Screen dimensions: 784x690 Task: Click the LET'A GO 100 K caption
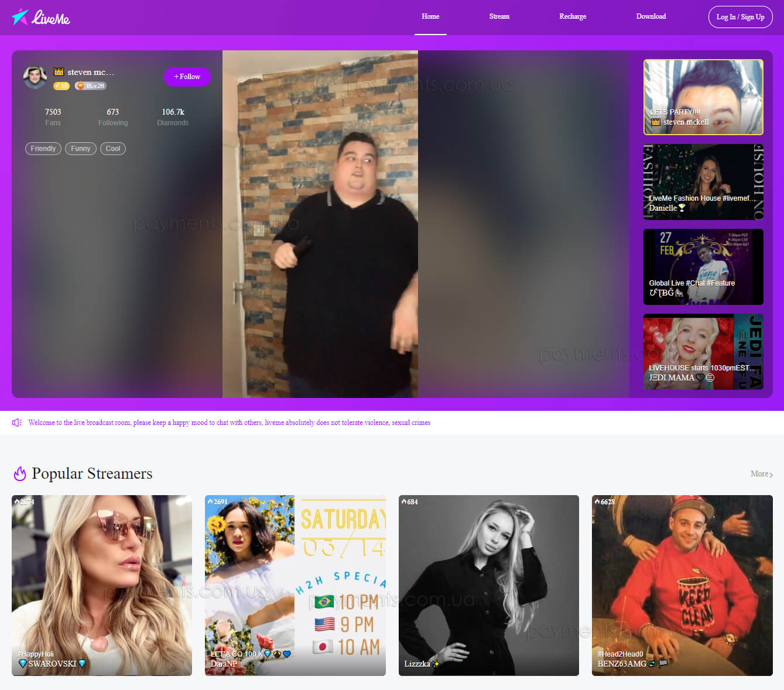pos(251,654)
